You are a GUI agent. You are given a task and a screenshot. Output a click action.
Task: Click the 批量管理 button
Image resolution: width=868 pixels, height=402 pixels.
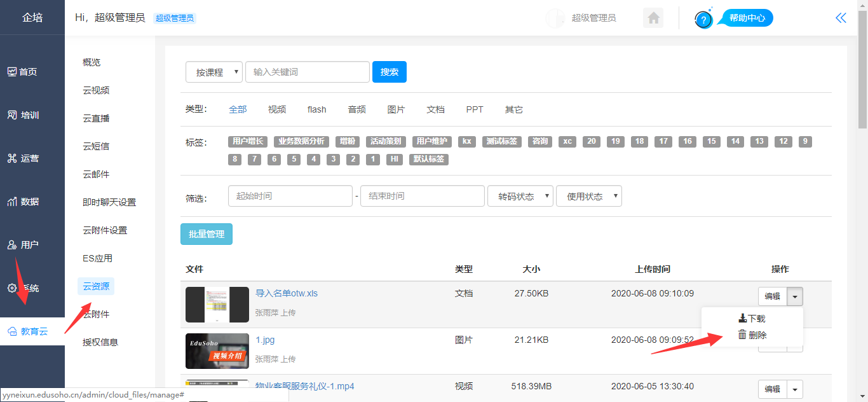click(207, 234)
